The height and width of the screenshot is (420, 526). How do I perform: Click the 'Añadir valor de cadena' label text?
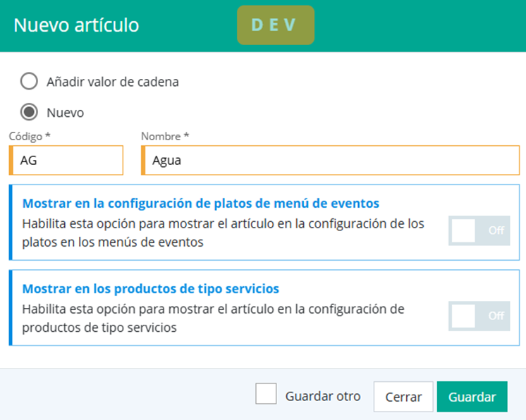[113, 82]
